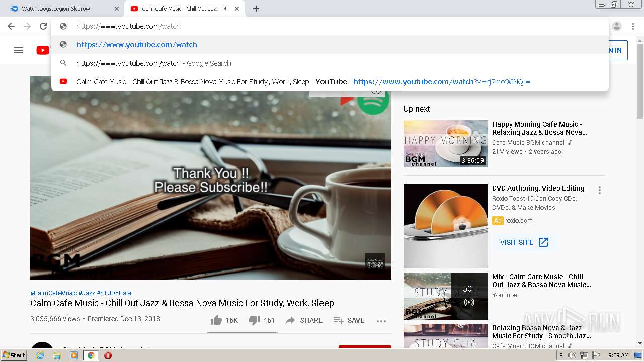Close the Calm Cafe Music tab

click(x=237, y=9)
